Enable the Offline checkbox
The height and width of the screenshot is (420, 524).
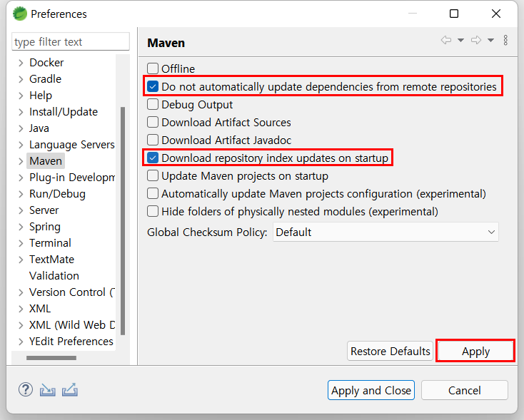point(153,68)
